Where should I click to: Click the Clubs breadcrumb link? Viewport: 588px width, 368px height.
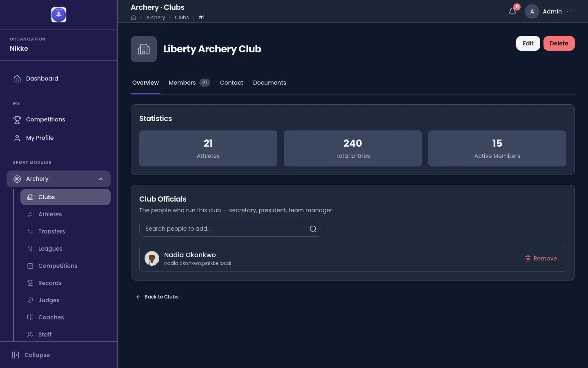182,18
